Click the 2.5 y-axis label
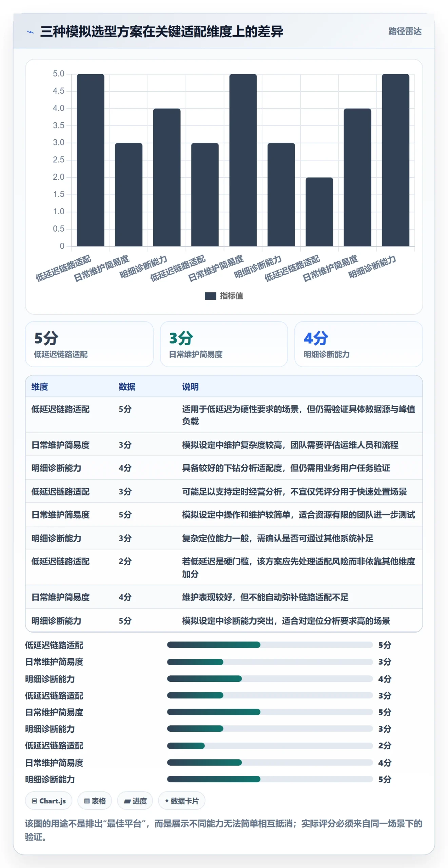 click(x=58, y=160)
